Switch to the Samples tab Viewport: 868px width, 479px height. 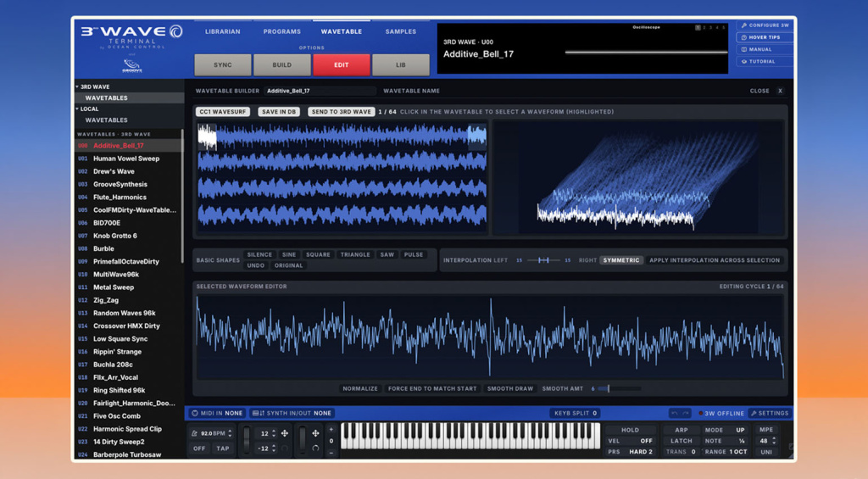[401, 32]
